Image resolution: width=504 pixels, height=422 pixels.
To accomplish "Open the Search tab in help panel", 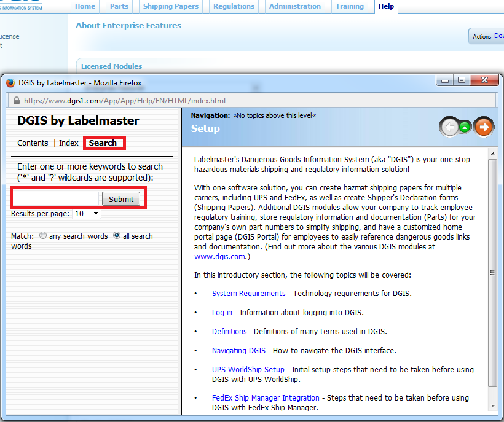I will point(103,143).
